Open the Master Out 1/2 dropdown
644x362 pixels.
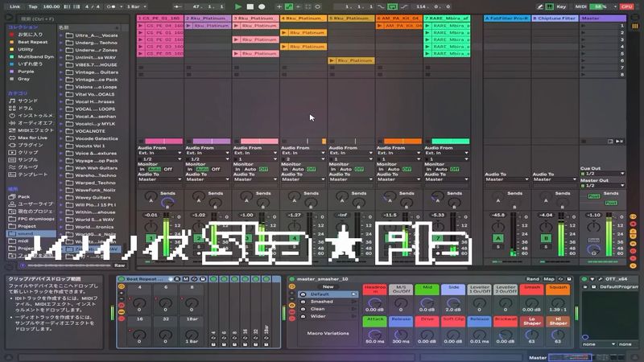(601, 187)
